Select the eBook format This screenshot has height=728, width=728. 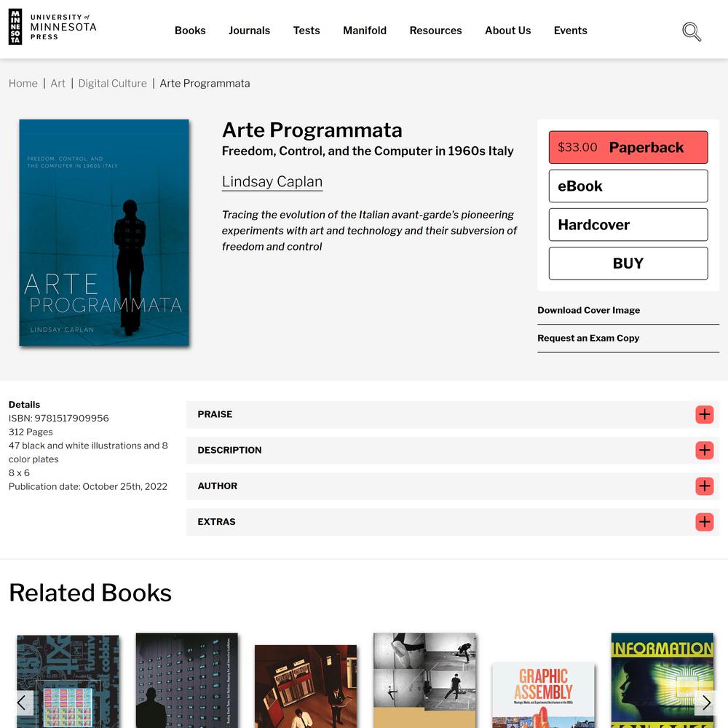(x=628, y=186)
